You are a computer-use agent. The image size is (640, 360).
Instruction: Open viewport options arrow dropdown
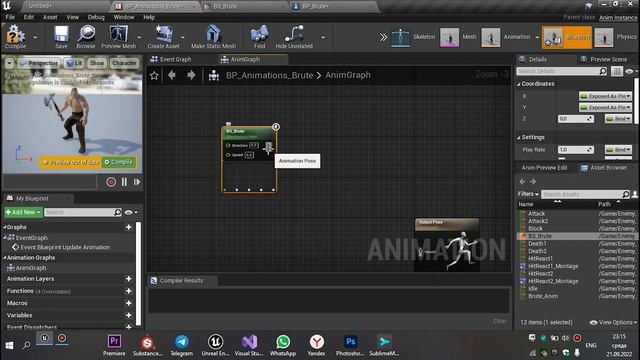9,63
